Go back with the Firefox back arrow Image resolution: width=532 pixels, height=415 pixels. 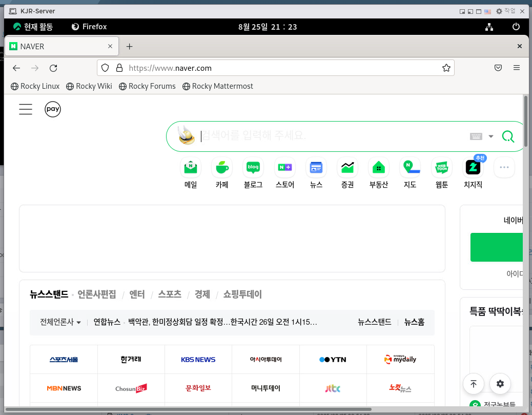pos(16,68)
